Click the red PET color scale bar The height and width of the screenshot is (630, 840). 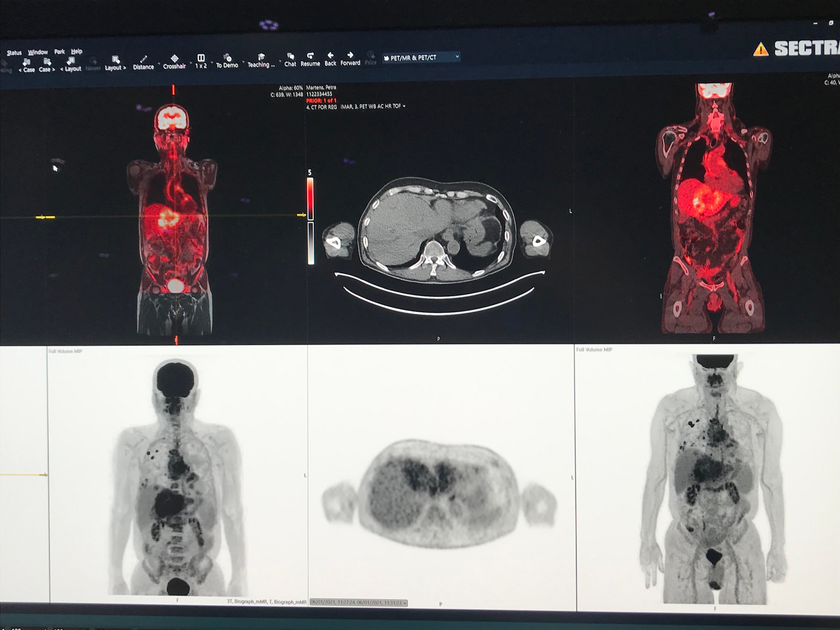coord(310,199)
